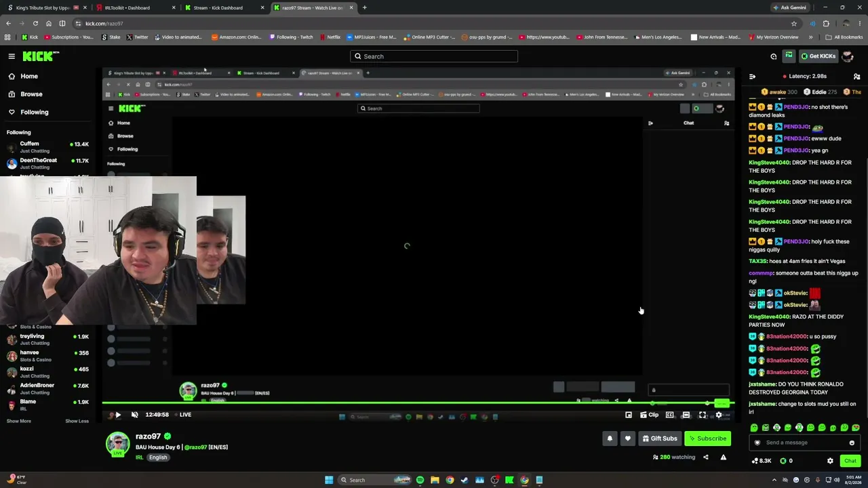Click the Gift Subs button
The image size is (868, 488).
[x=660, y=439]
